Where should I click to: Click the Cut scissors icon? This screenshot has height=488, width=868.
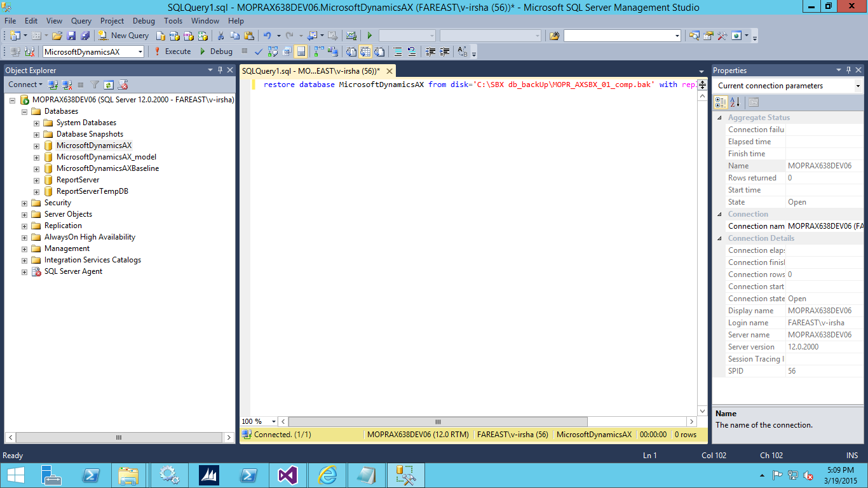pos(220,36)
